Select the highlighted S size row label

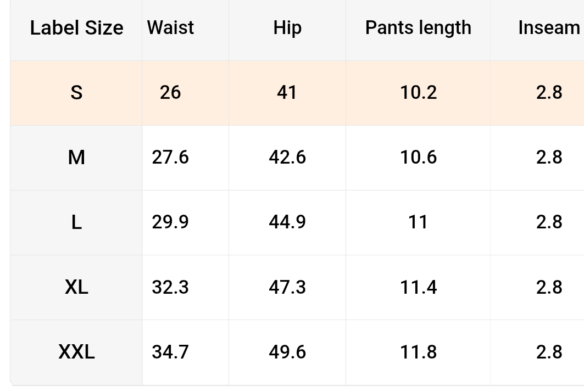76,93
